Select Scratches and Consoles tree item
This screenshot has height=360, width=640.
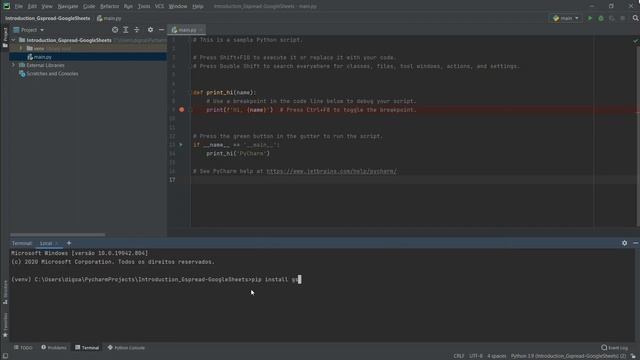pos(52,74)
